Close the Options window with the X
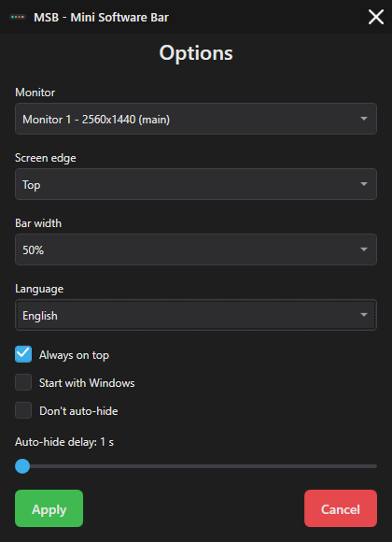The image size is (392, 542). pyautogui.click(x=376, y=17)
